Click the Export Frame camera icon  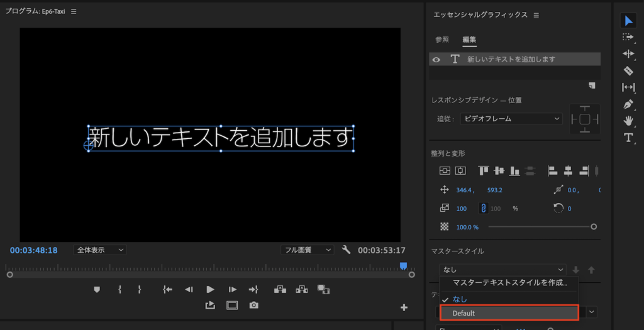(x=254, y=305)
